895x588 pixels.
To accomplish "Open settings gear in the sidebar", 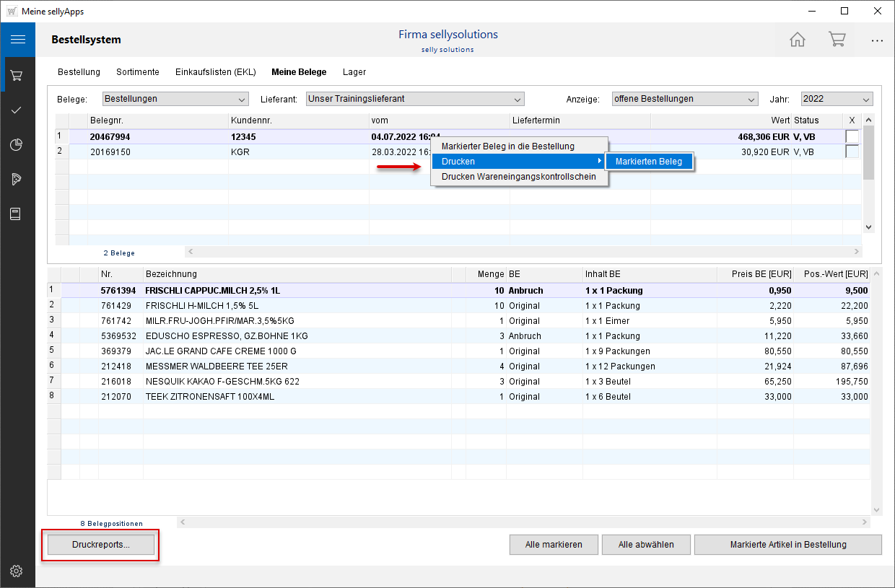I will coord(17,571).
